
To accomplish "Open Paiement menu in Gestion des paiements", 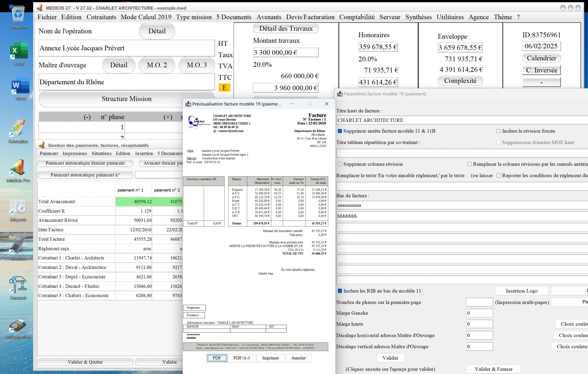I will 49,153.
